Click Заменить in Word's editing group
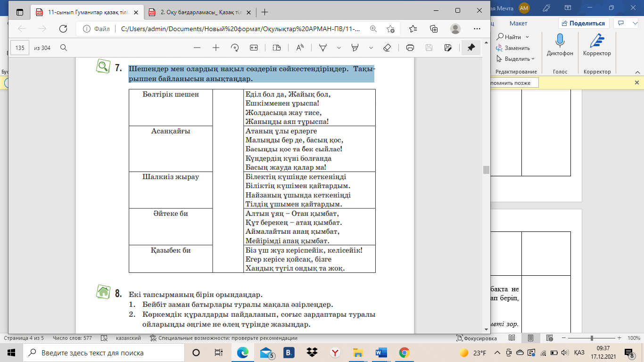644x362 pixels. (513, 48)
